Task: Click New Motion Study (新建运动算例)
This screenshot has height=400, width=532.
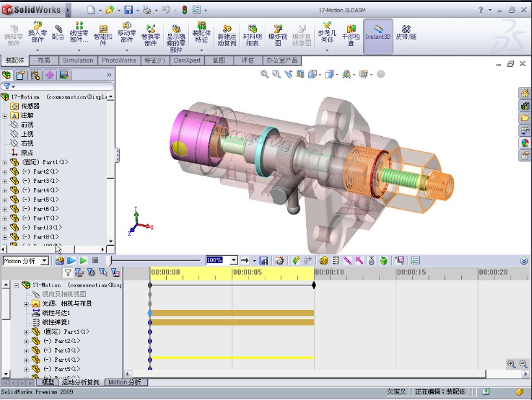Action: coord(226,36)
